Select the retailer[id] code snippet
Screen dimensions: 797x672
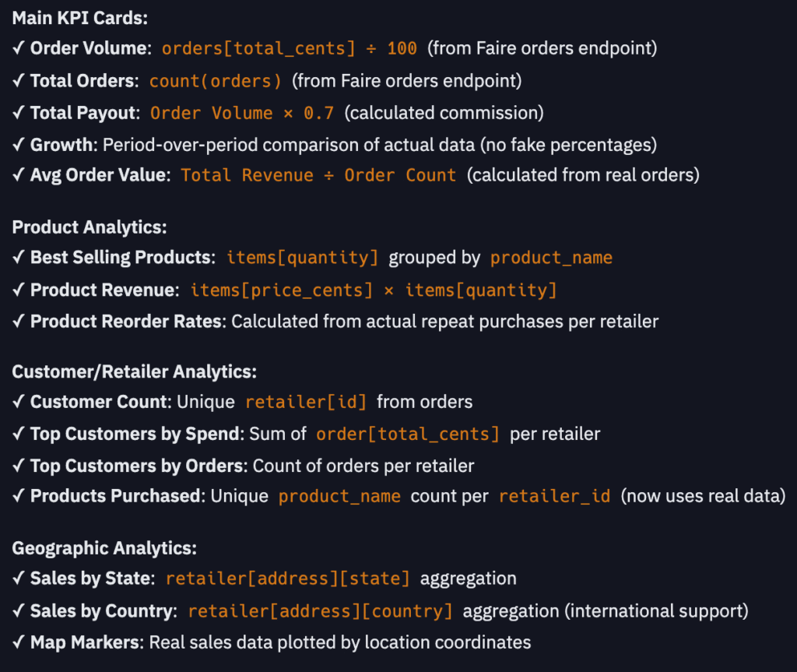point(305,402)
